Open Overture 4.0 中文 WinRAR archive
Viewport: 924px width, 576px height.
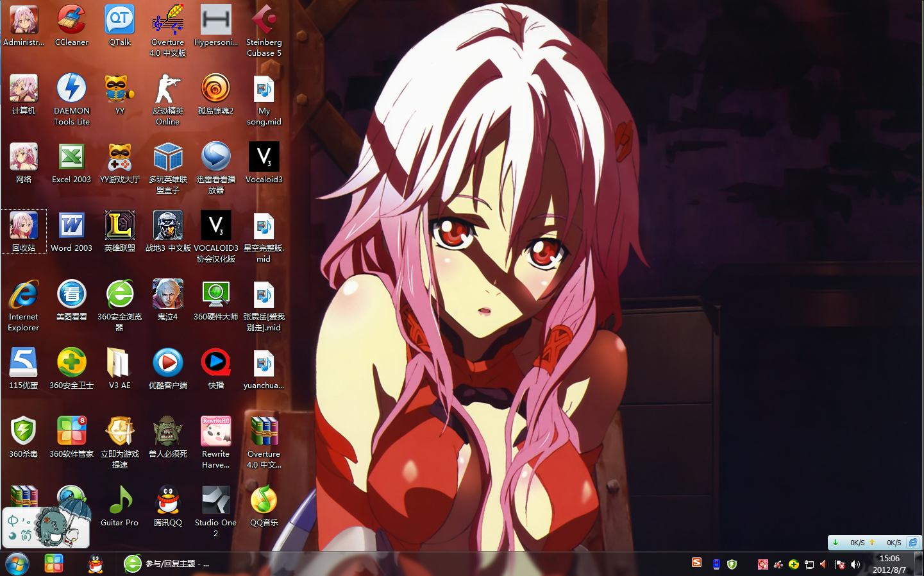coord(264,443)
